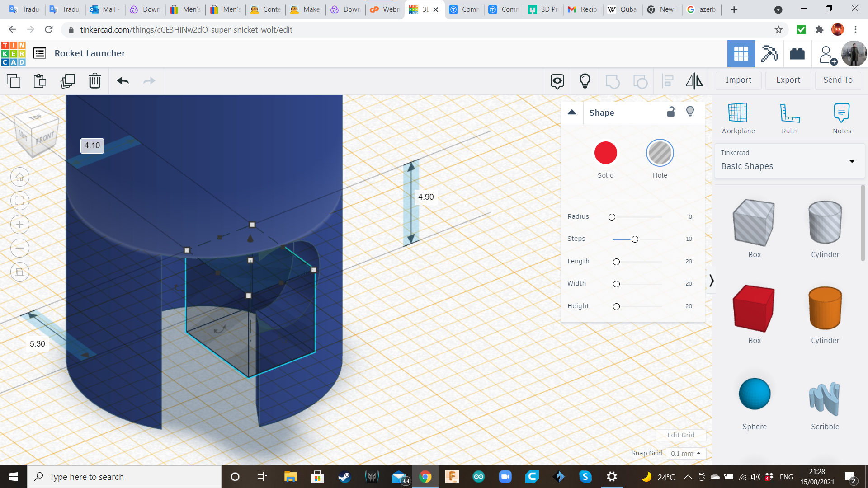Switch to the Recibidos Gmail browser tab

click(583, 9)
